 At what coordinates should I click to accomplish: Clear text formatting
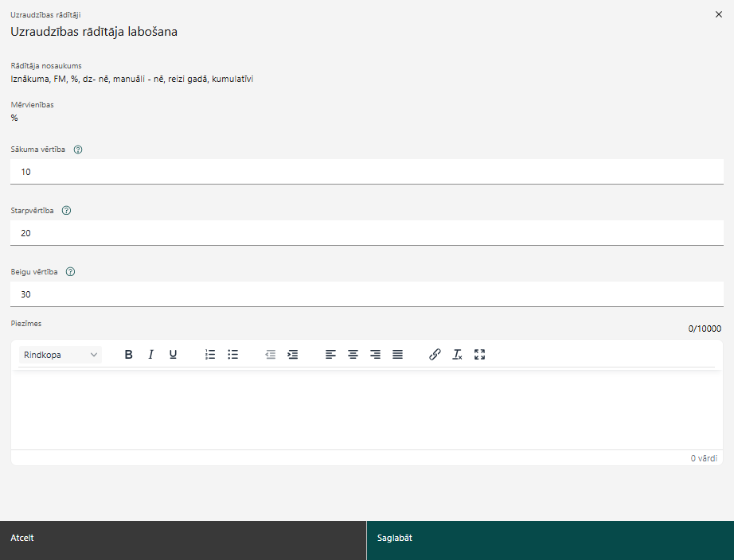(x=457, y=355)
